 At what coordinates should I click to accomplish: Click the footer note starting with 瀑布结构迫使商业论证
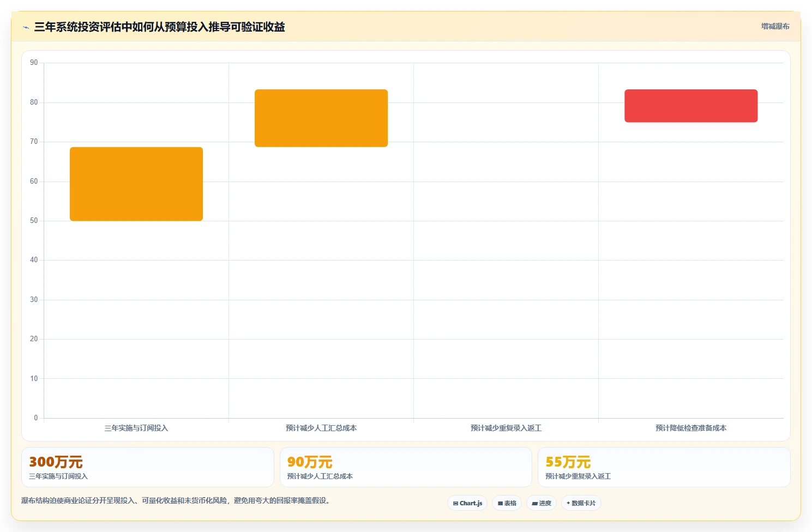pos(176,500)
